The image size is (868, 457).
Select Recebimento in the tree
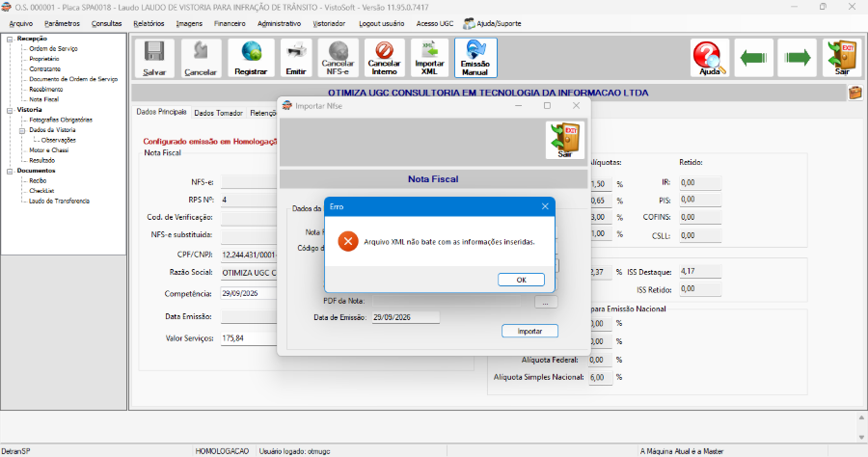pos(46,89)
